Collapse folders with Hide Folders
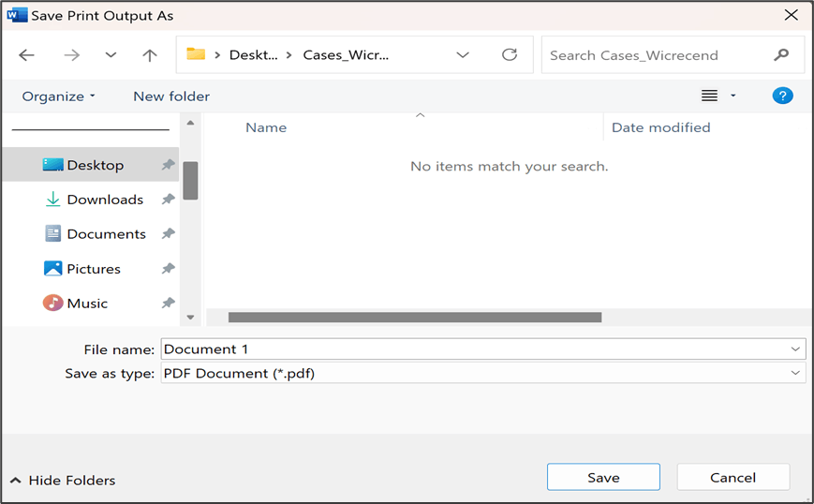 click(x=63, y=481)
